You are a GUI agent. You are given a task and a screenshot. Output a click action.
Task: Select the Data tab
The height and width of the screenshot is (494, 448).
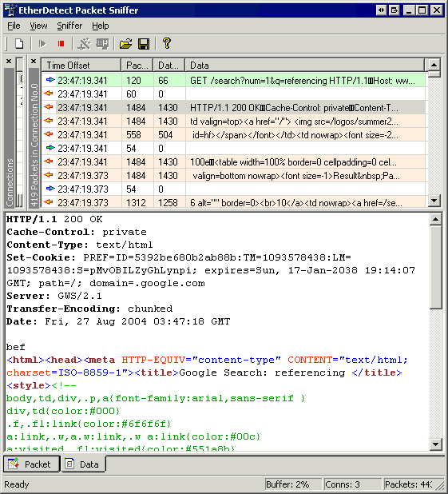83,464
